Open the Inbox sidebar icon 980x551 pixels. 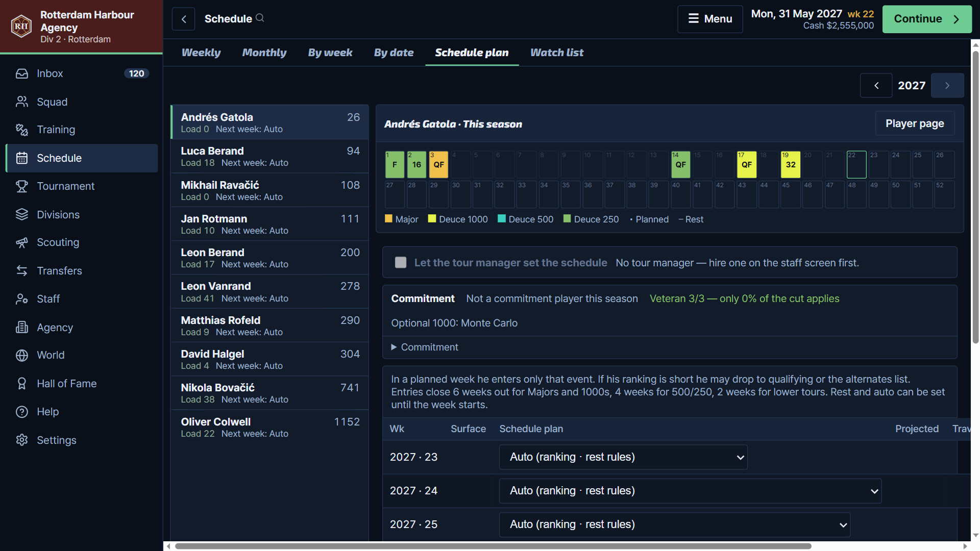point(22,73)
